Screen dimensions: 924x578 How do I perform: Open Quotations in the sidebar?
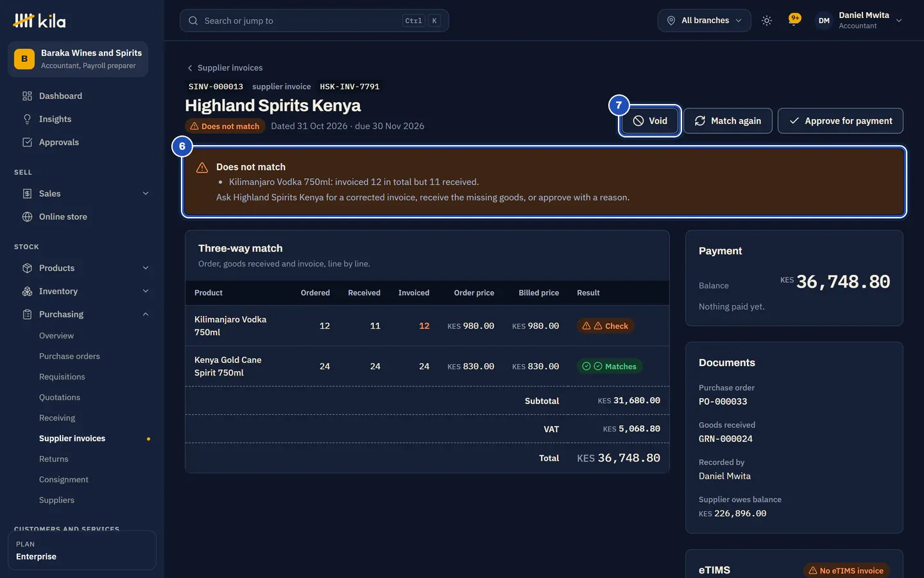coord(60,398)
